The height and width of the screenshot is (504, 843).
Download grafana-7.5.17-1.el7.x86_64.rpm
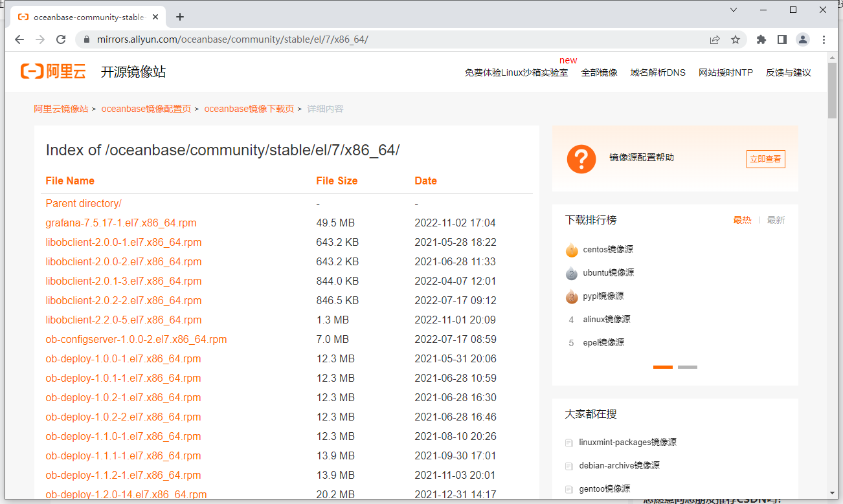click(x=121, y=223)
